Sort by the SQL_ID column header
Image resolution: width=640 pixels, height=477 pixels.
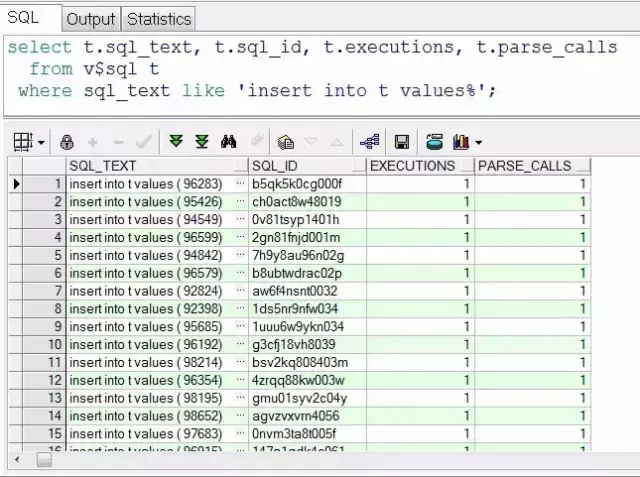tap(307, 166)
